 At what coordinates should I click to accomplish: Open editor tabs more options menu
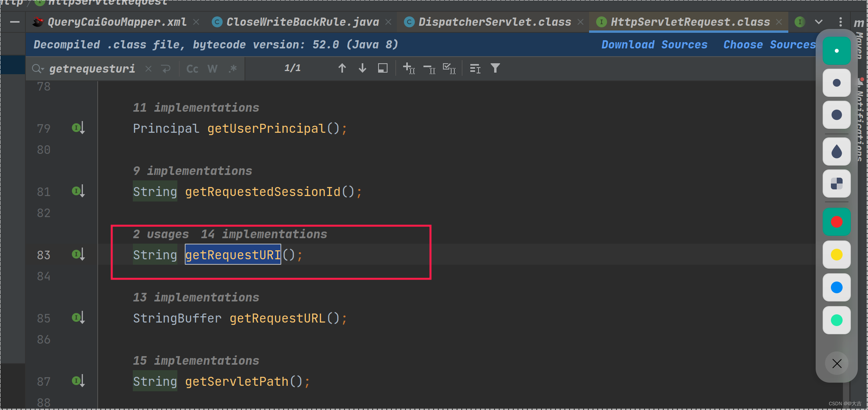(840, 22)
